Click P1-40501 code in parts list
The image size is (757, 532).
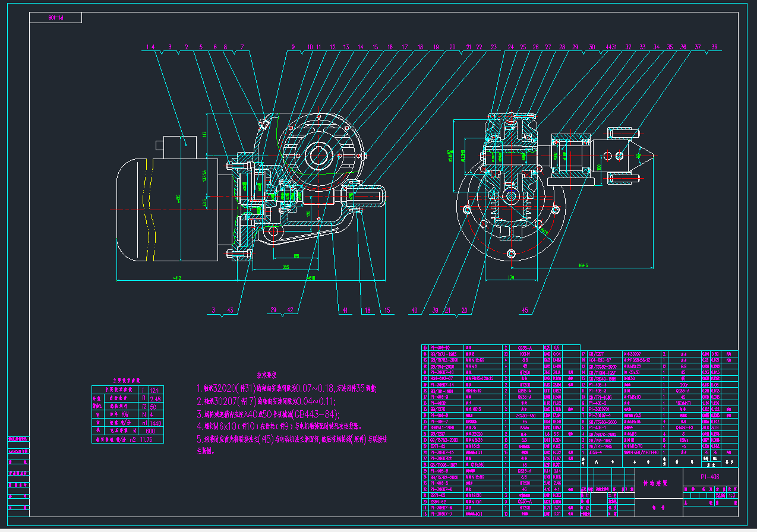439,403
